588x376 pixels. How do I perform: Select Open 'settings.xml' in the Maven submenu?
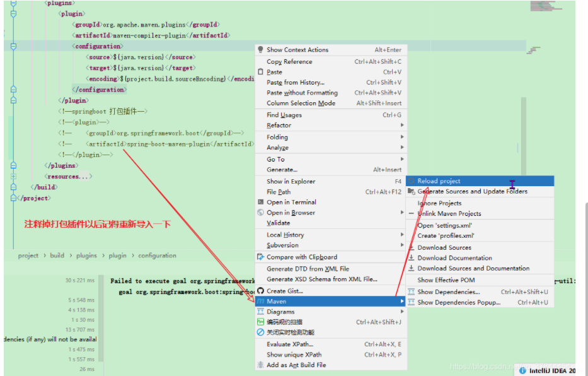tap(480, 225)
